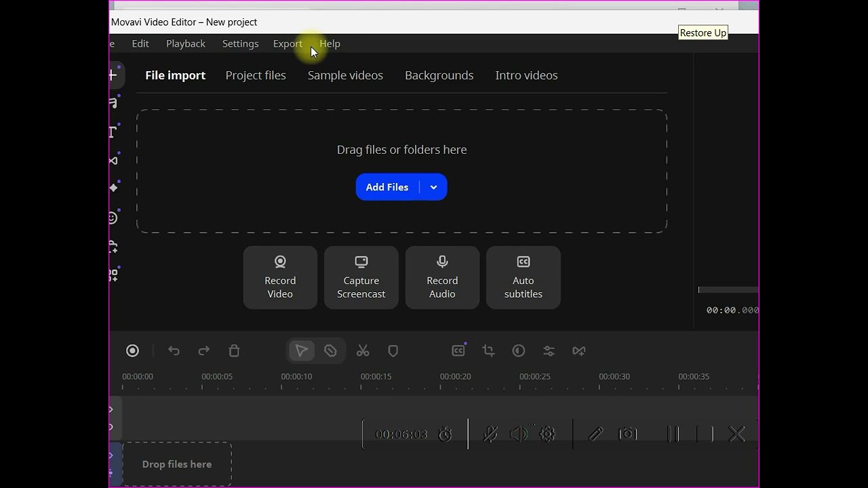
Task: Click the player seek bar under the preview
Action: (x=728, y=289)
